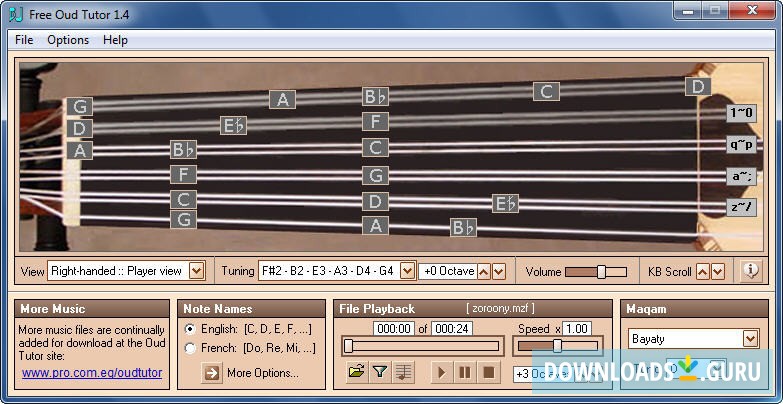Click the +0 Octave field
The image size is (783, 404).
[x=447, y=271]
